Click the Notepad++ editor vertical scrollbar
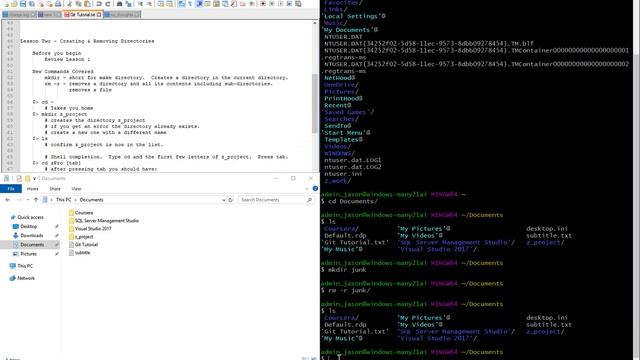 315,103
